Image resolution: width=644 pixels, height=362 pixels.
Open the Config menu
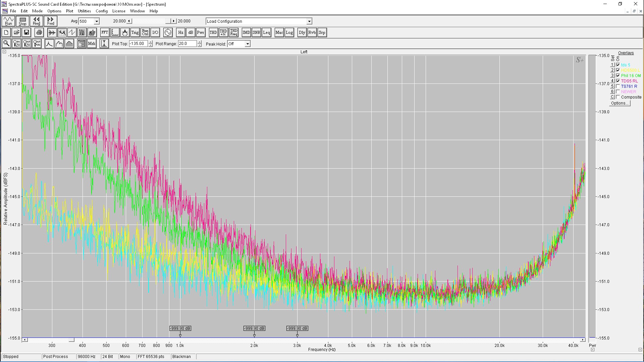click(101, 11)
